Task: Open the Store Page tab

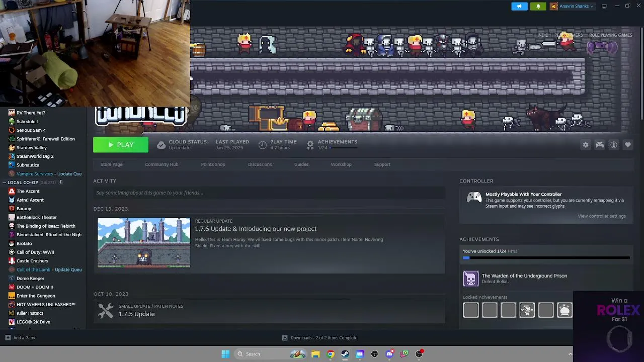Action: [111, 164]
